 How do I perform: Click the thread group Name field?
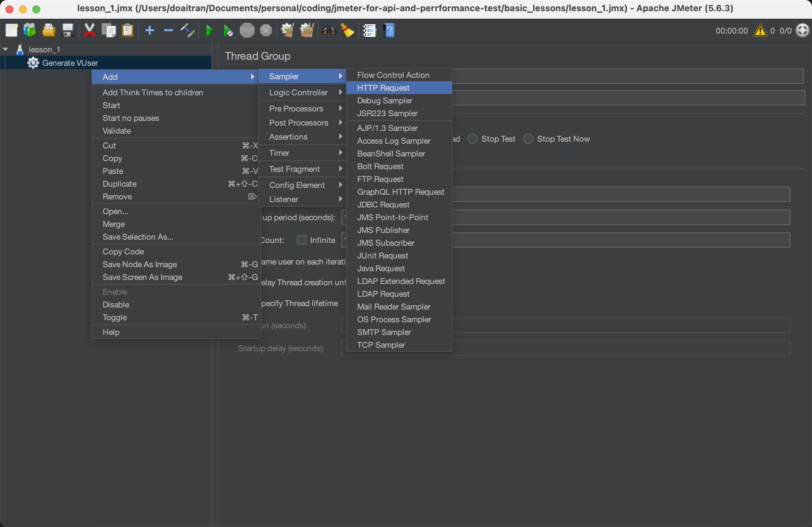[x=628, y=76]
